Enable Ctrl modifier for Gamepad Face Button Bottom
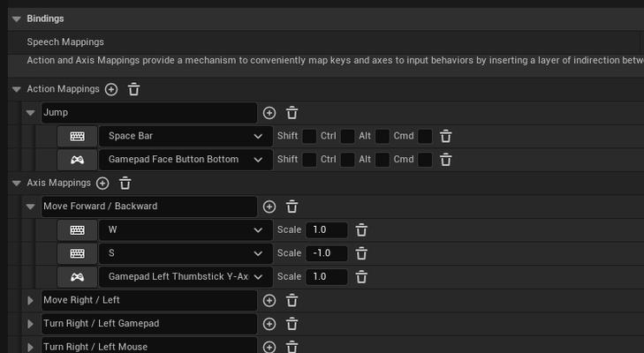 pos(347,160)
